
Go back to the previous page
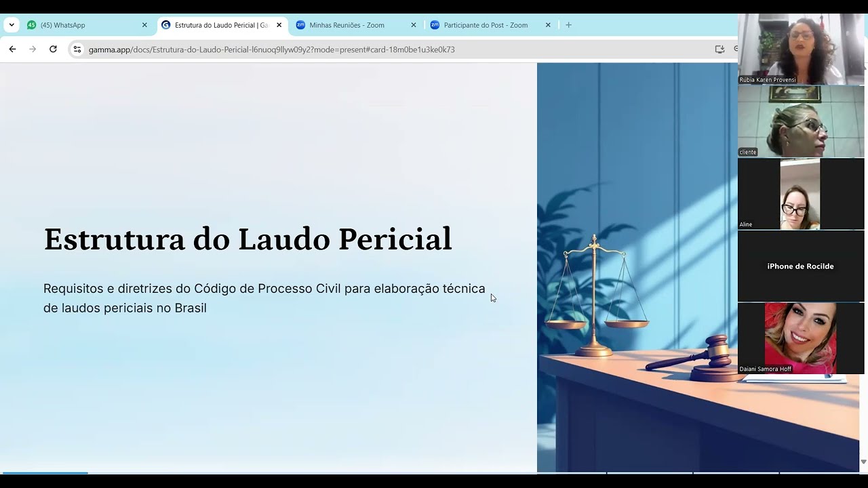(x=12, y=49)
